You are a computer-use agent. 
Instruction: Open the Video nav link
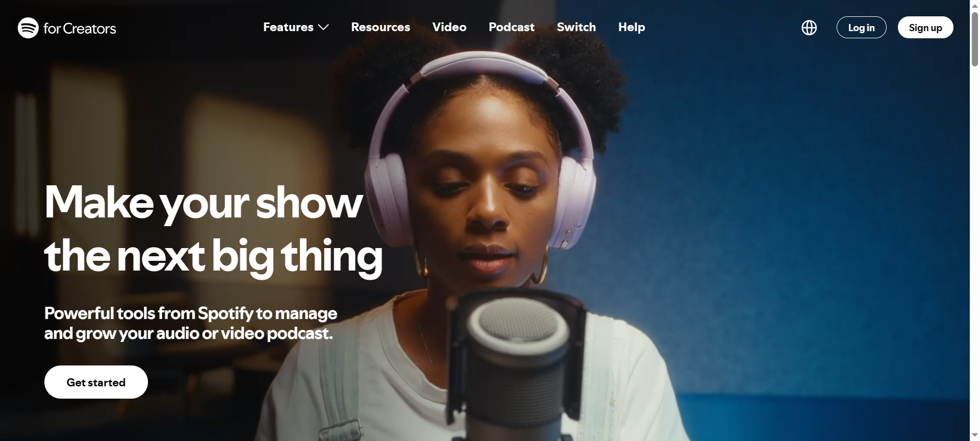pos(449,27)
